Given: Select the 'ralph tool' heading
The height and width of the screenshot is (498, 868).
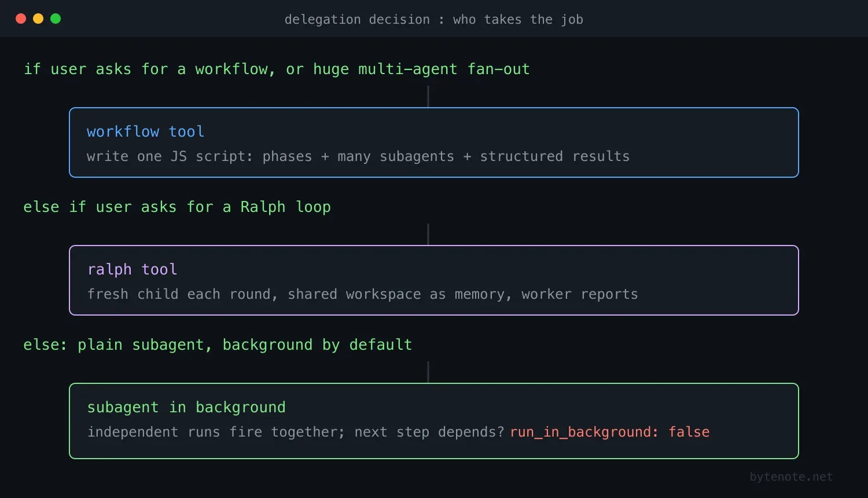Looking at the screenshot, I should click(x=132, y=269).
